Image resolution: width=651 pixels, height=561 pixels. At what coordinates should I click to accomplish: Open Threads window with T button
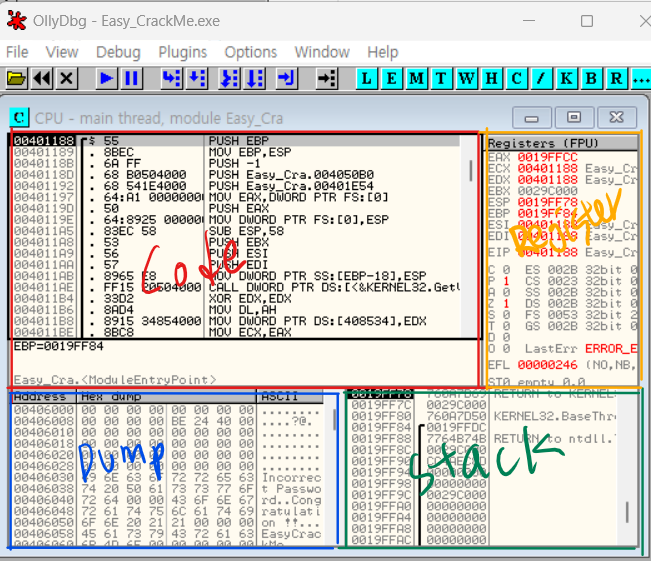[x=441, y=78]
